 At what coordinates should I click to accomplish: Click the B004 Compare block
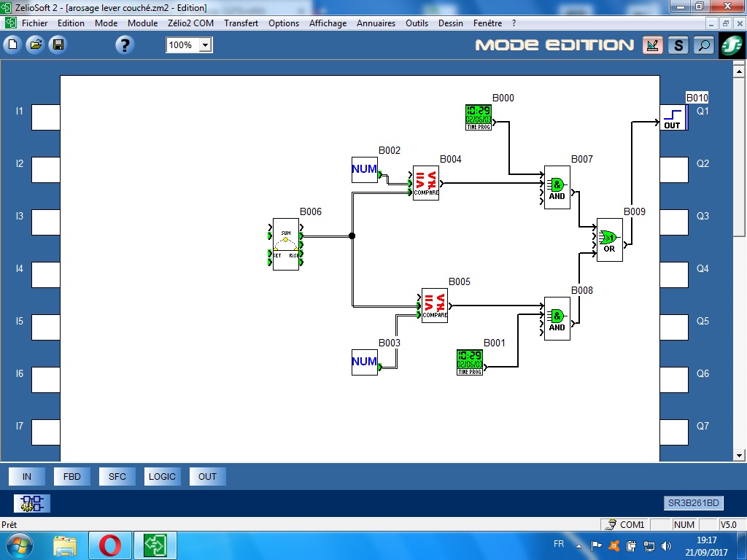(x=426, y=182)
